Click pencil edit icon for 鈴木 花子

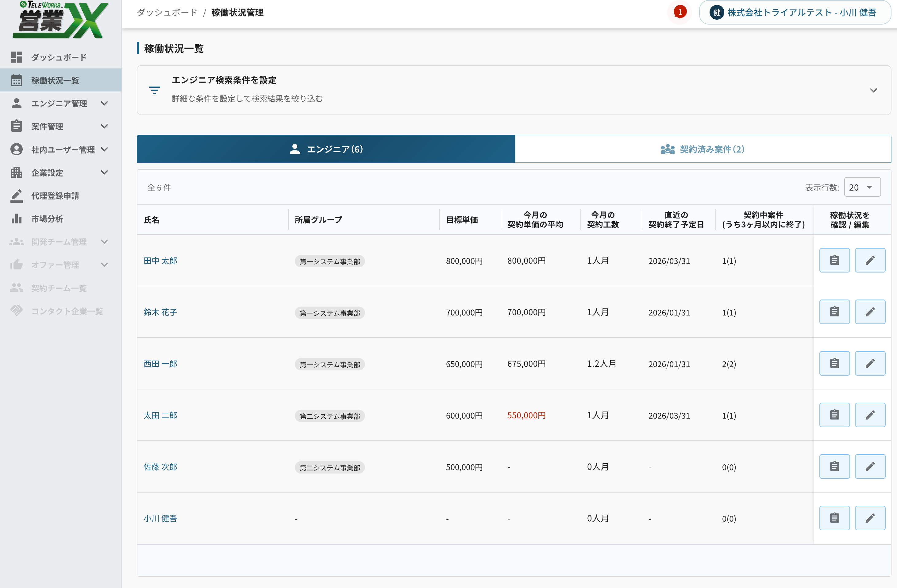pyautogui.click(x=869, y=312)
